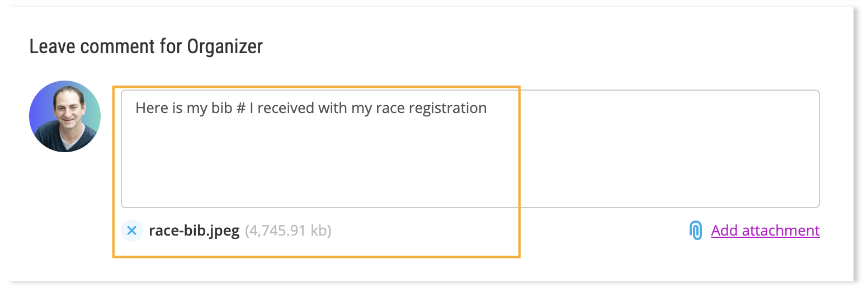Place cursor before 'Here' in the comment
The height and width of the screenshot is (291, 868).
point(135,107)
